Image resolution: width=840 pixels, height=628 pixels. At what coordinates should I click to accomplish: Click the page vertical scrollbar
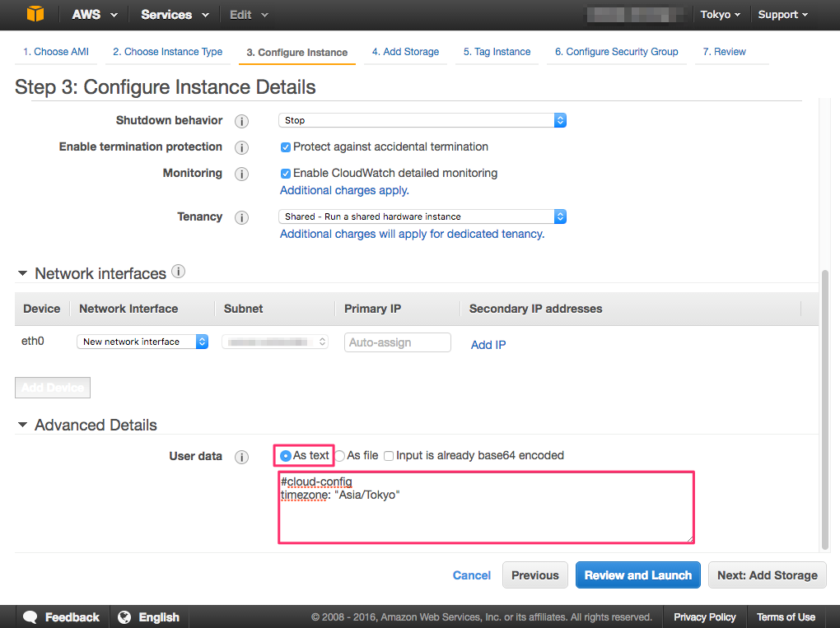click(x=825, y=410)
